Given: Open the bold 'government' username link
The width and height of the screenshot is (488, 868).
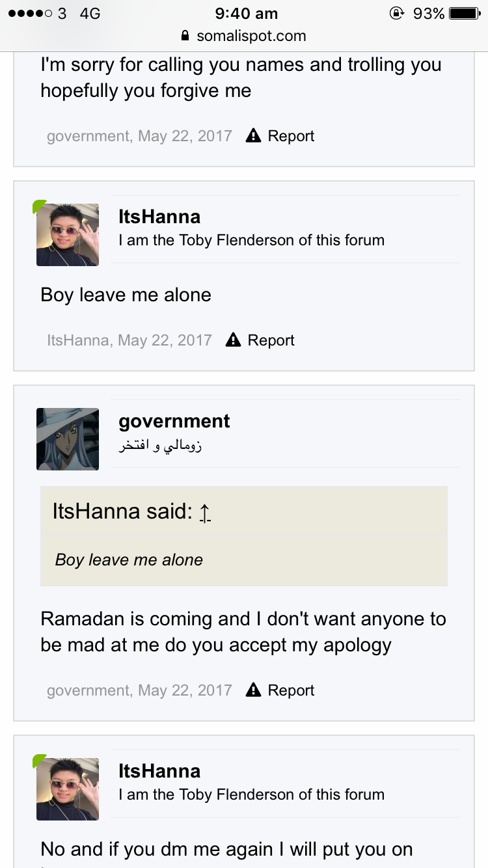Looking at the screenshot, I should click(x=174, y=421).
